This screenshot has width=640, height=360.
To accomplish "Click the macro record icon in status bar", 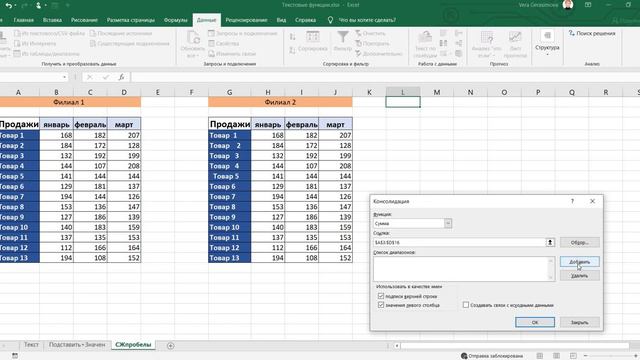I will coord(15,356).
